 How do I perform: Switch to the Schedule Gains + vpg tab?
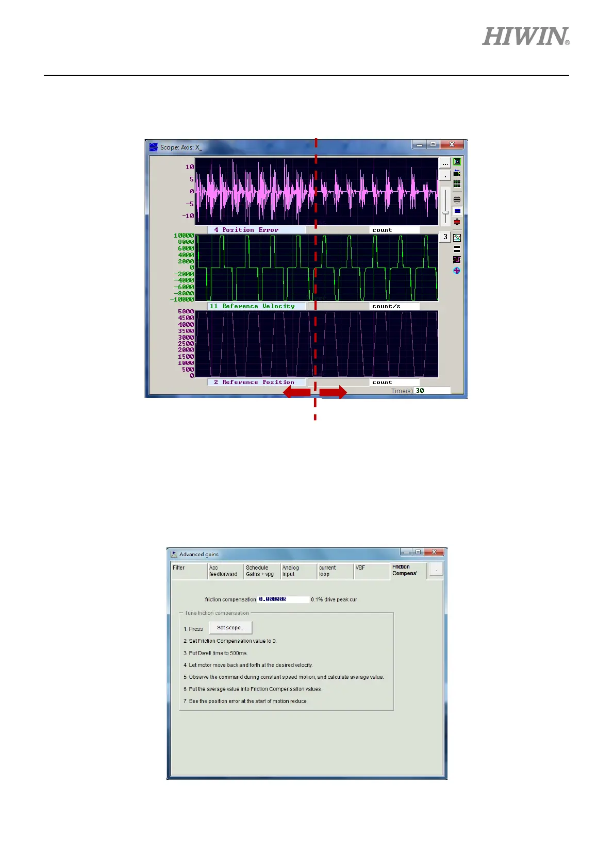point(262,571)
